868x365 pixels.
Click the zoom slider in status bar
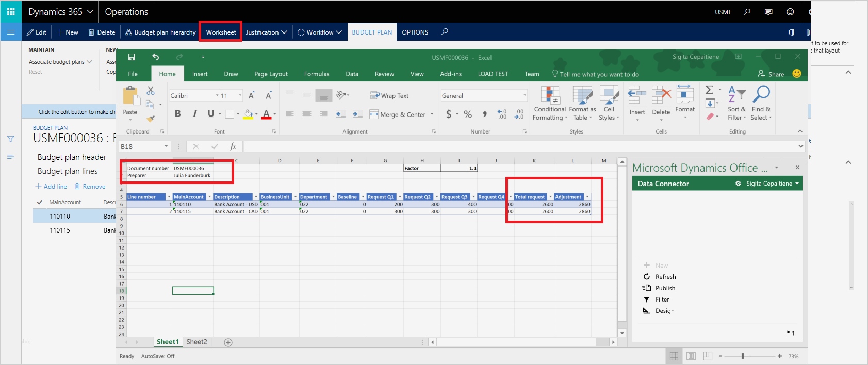pos(743,356)
